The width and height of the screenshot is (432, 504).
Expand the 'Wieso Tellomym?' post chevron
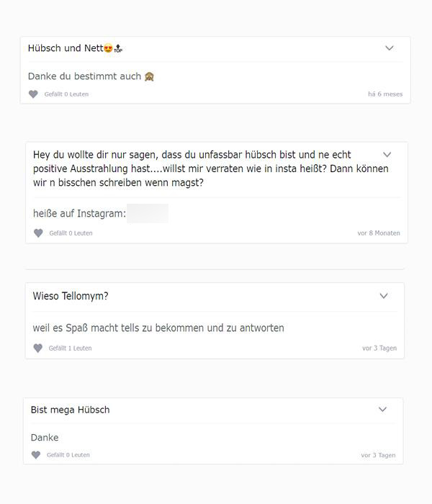pos(384,296)
